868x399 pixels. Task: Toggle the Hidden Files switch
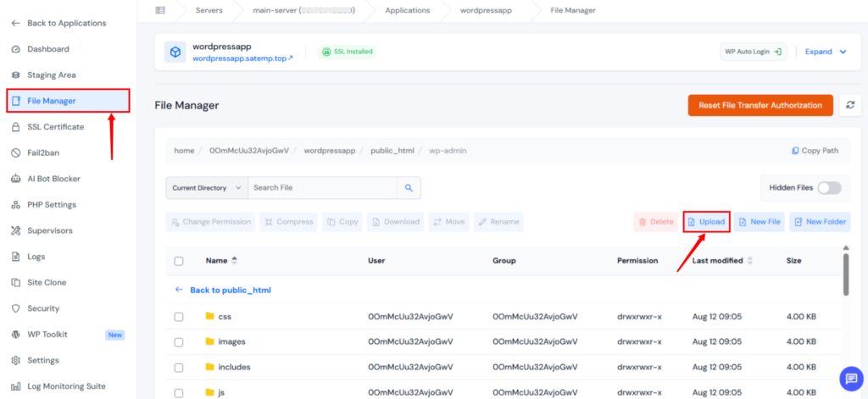[x=829, y=187]
